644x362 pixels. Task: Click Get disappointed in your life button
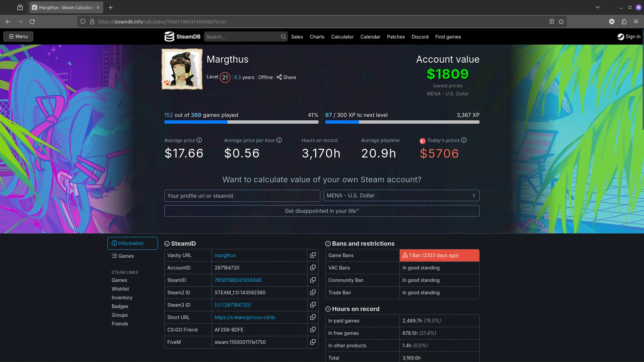[x=322, y=211]
